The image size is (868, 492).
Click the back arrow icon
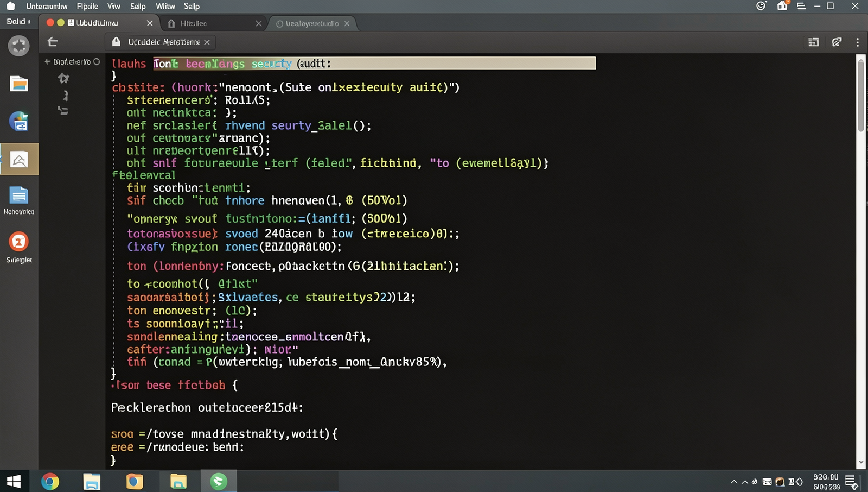coord(53,42)
